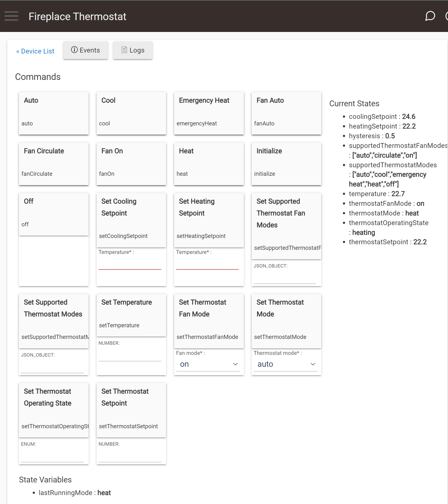Click Set Thermostat Operating State ENUM field
448x504 pixels.
tap(52, 456)
